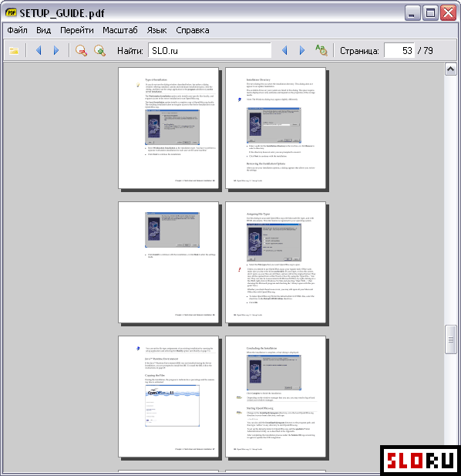Minimize the SETUP_GUIDE.pdf window
Image resolution: width=461 pixels, height=476 pixels.
(412, 13)
